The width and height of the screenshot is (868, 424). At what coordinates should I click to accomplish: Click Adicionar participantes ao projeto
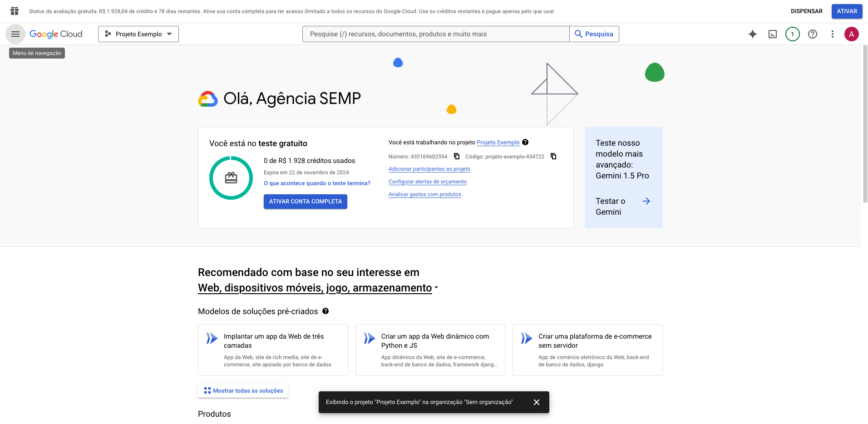(429, 169)
